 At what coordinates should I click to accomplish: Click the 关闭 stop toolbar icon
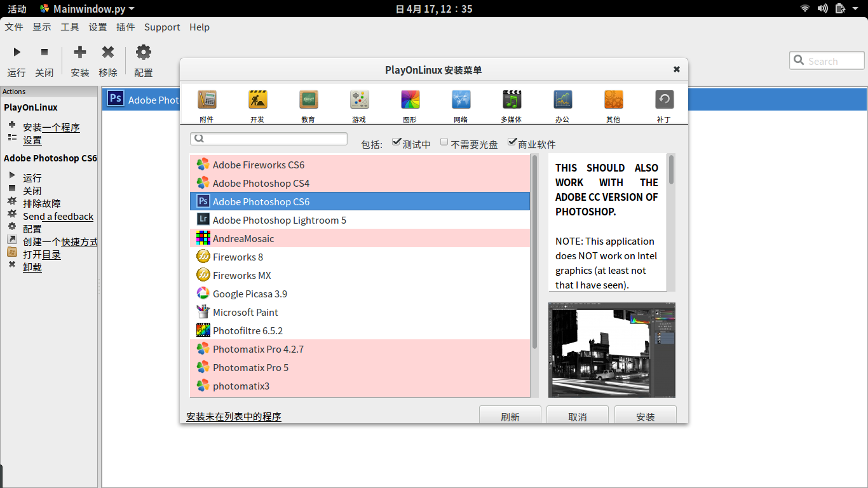click(44, 52)
